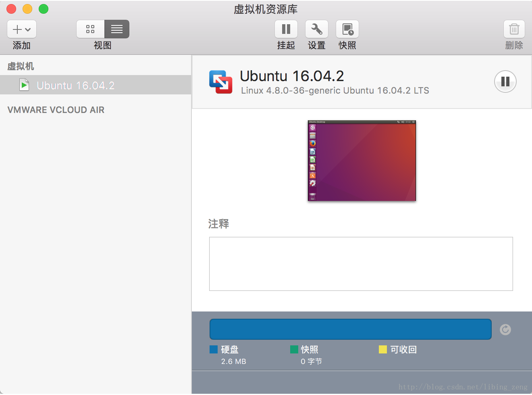Viewport: 532px width, 395px height.
Task: Click the yellow minimize window button
Action: 27,9
